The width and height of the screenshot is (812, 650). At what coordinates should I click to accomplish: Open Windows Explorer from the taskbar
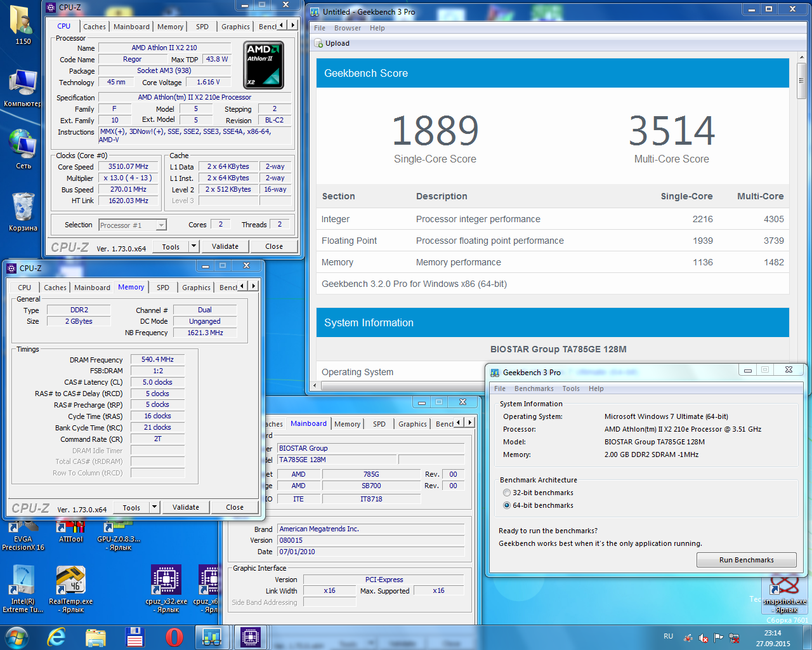coord(96,637)
